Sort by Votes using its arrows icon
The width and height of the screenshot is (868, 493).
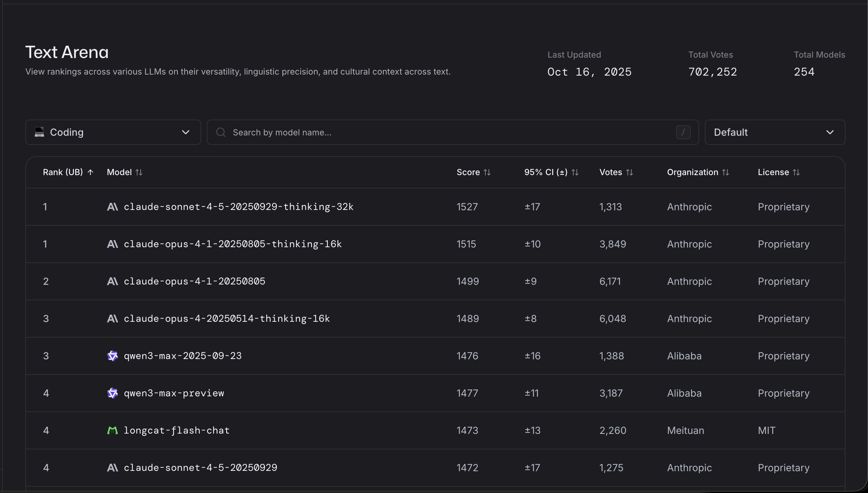coord(630,172)
